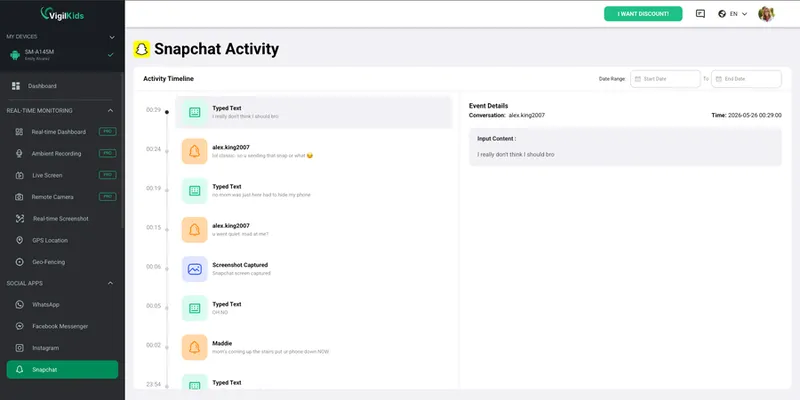Click the Event Details heading

pos(488,106)
